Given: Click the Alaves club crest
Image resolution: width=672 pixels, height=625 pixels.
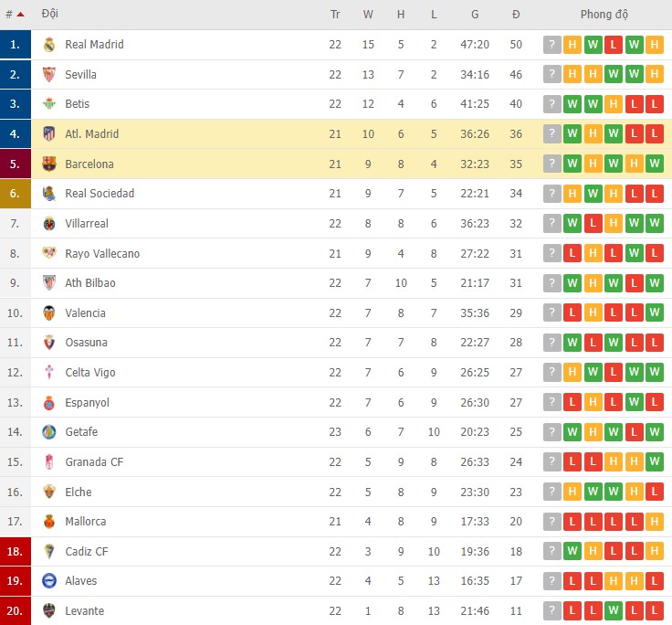Looking at the screenshot, I should coord(49,581).
